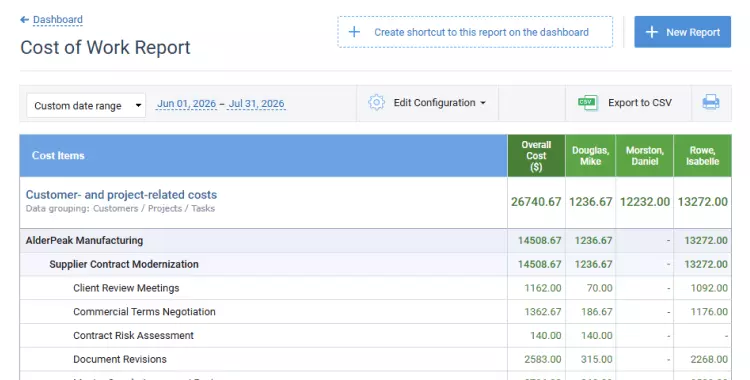Viewport: 750px width, 380px height.
Task: Select the Document Revisions task
Action: 375,359
